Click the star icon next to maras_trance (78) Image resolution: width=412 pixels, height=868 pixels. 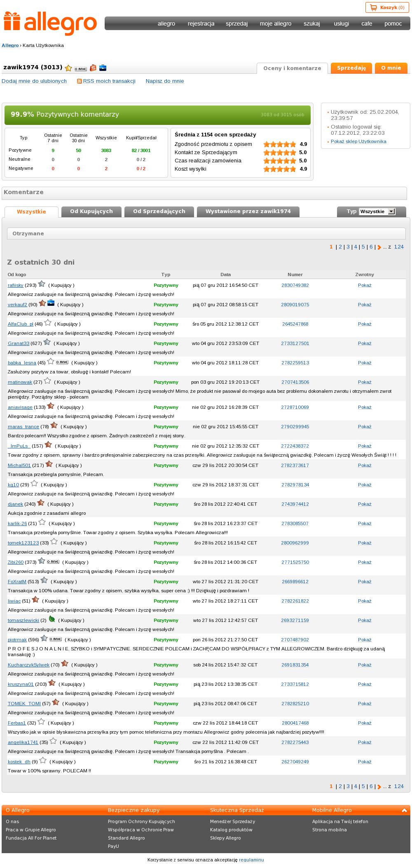click(54, 425)
